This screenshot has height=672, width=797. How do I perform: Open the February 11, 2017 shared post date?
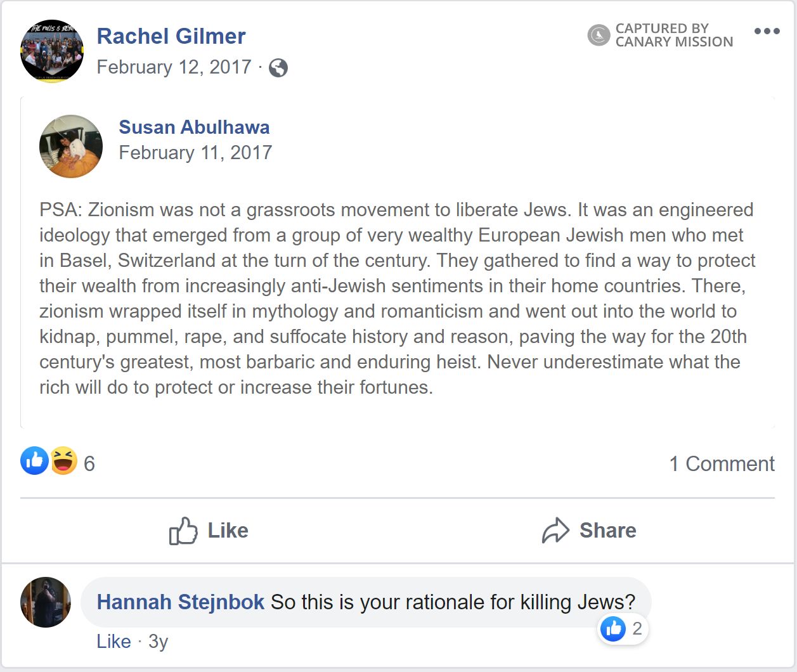pos(195,153)
